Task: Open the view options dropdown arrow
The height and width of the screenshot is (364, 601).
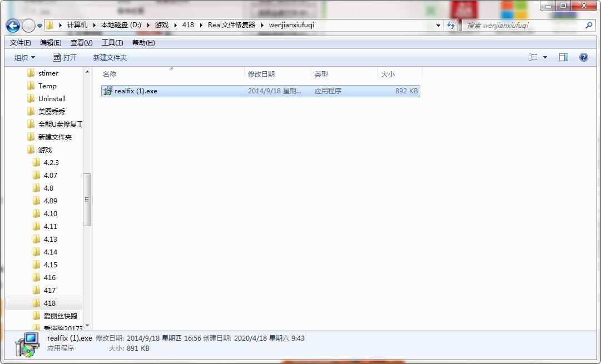Action: (545, 57)
